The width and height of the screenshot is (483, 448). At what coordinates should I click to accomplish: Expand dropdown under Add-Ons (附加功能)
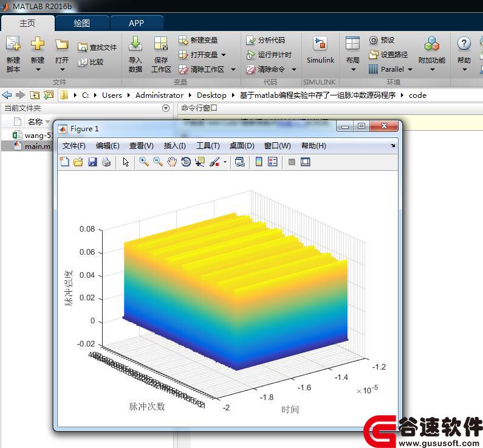click(433, 70)
